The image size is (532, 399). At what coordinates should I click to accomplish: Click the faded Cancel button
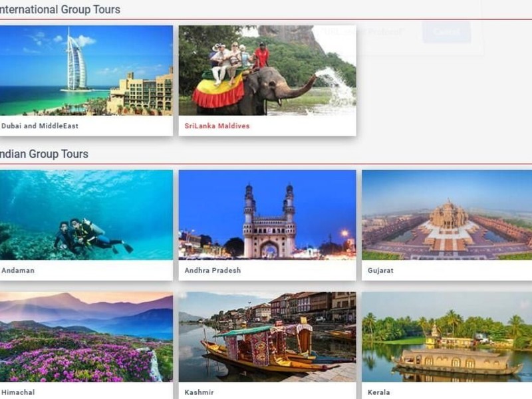[x=446, y=32]
